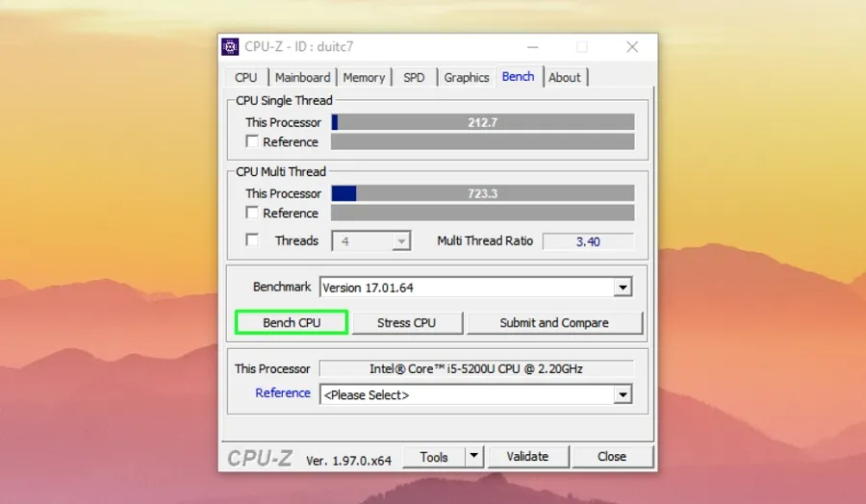Click the Close button at bottom
This screenshot has height=504, width=866.
[x=612, y=457]
